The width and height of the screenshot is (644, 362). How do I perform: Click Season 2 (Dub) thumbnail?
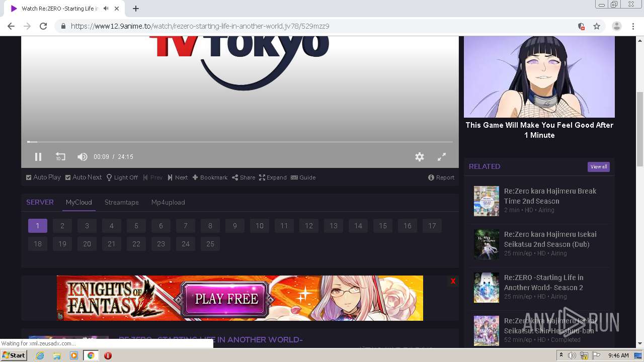tap(487, 244)
